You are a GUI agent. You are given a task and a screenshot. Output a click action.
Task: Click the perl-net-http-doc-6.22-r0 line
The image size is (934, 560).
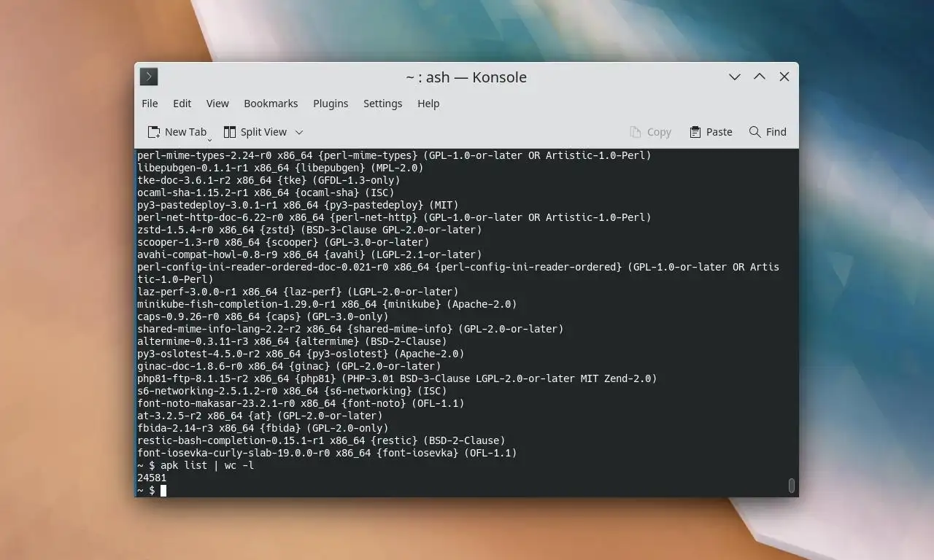click(394, 217)
